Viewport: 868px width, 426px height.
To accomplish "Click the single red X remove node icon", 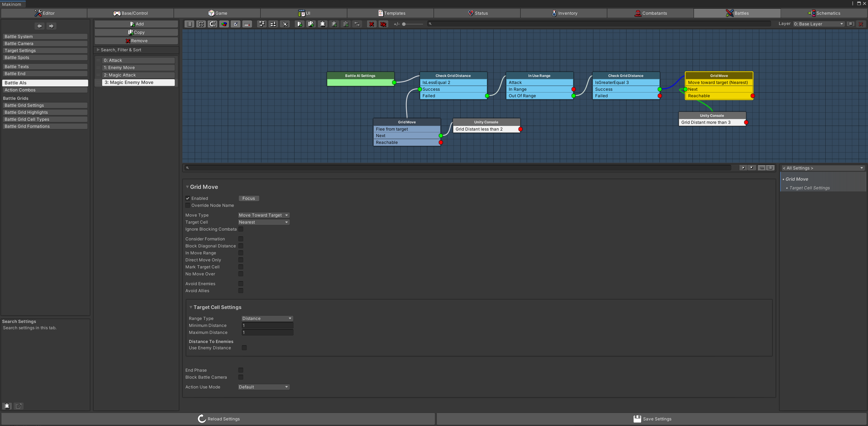I will point(371,24).
